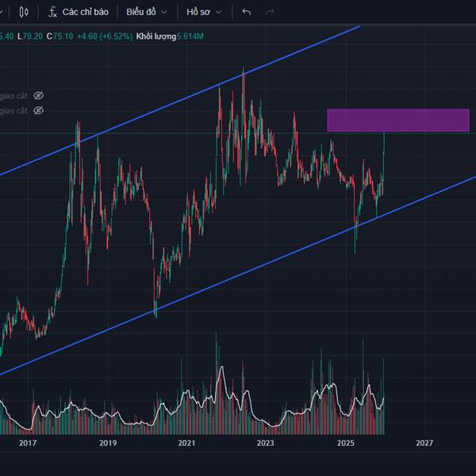Click the closing price value C75.10

click(59, 36)
